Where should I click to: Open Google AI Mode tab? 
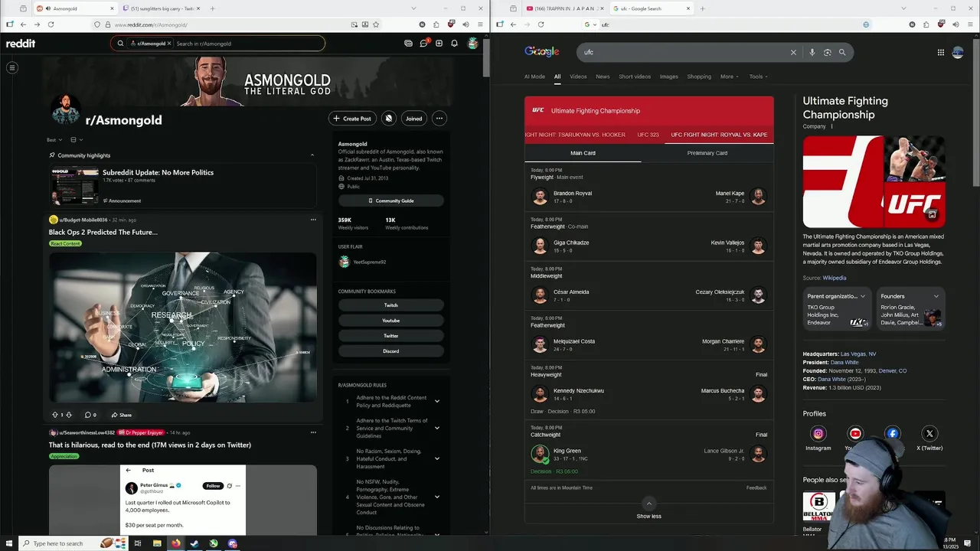(x=534, y=77)
